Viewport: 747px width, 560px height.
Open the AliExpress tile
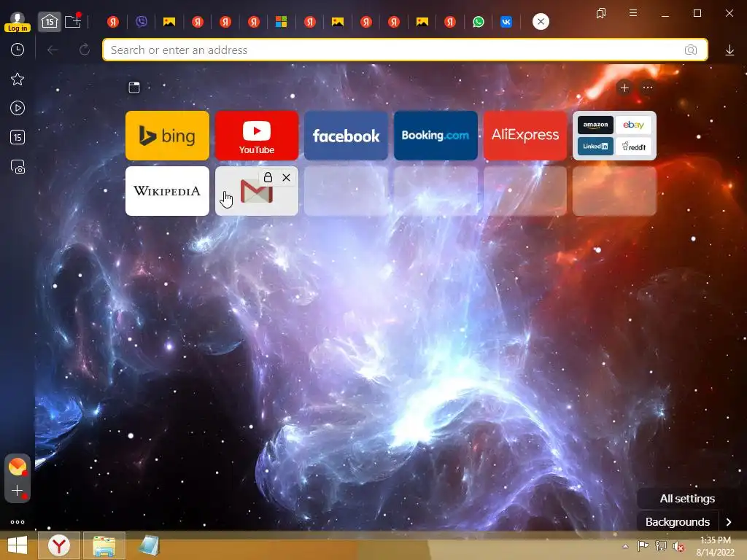coord(525,136)
